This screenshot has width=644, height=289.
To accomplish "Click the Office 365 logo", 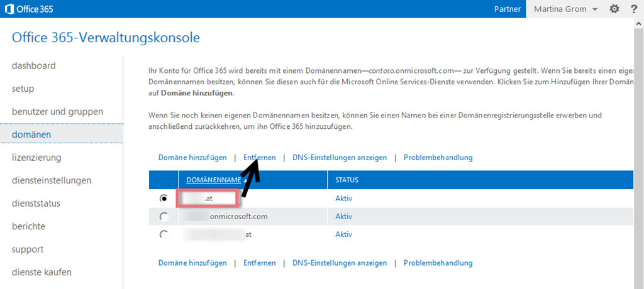I will (x=28, y=9).
